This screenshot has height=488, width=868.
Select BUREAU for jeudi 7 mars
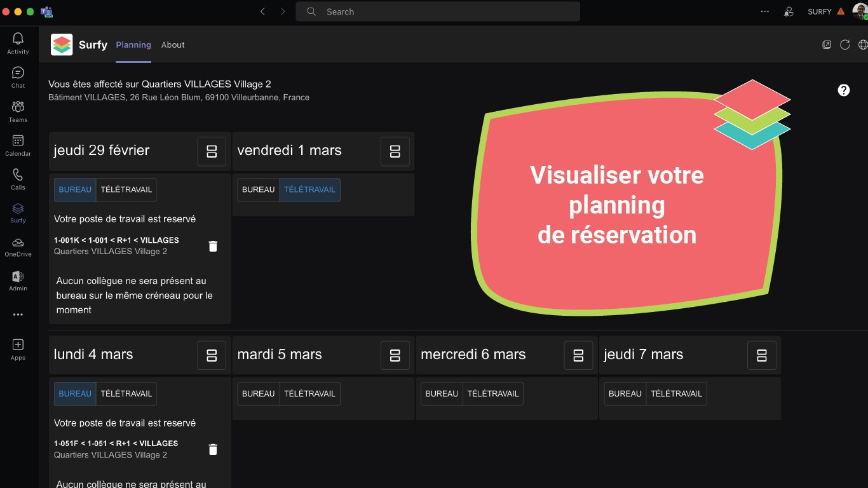click(625, 393)
